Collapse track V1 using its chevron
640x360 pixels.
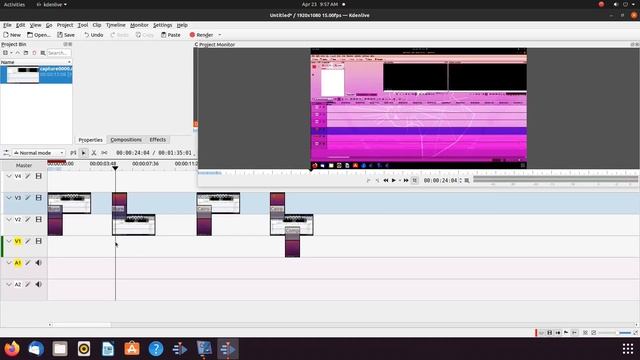(9, 241)
